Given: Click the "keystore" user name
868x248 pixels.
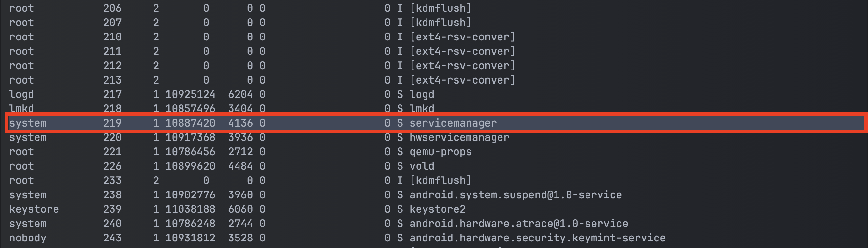Looking at the screenshot, I should 34,209.
